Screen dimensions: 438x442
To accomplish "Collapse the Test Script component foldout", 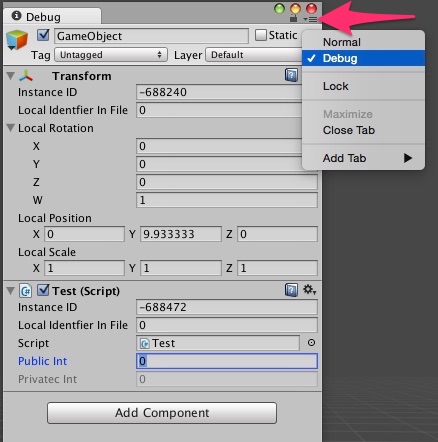I will click(11, 291).
